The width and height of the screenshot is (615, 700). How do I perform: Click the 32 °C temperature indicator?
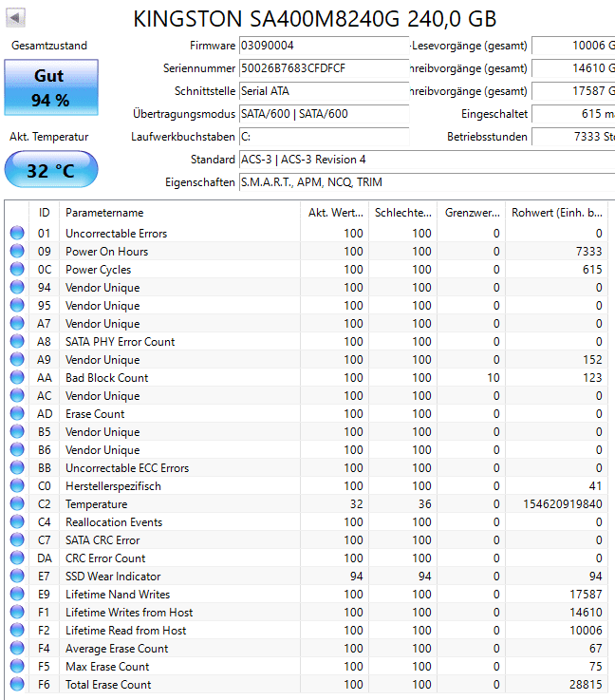pos(51,170)
